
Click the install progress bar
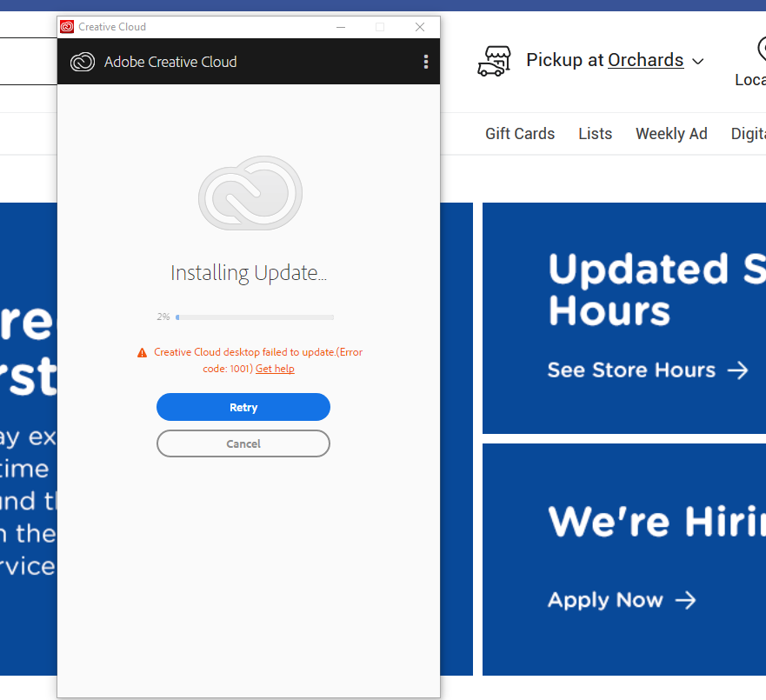(255, 317)
